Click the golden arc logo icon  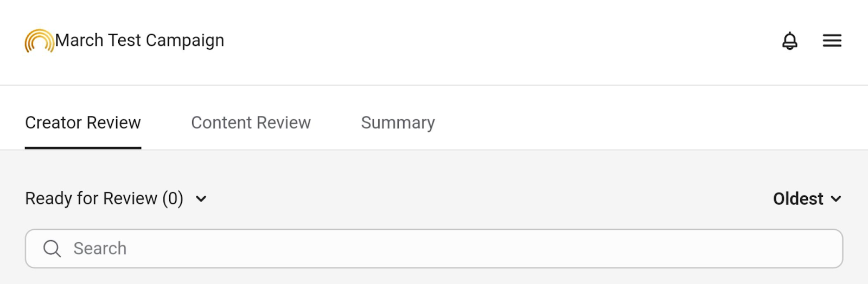[40, 41]
